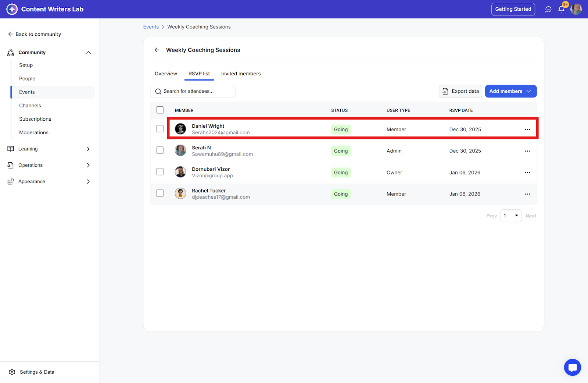The height and width of the screenshot is (383, 588).
Task: Click the Content Writers Lab logo
Action: [12, 9]
